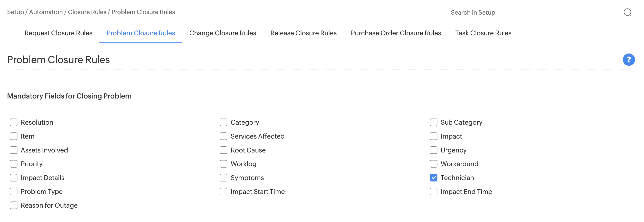Check the Root Cause checkbox
Screen dimensions: 644x222
(224, 150)
